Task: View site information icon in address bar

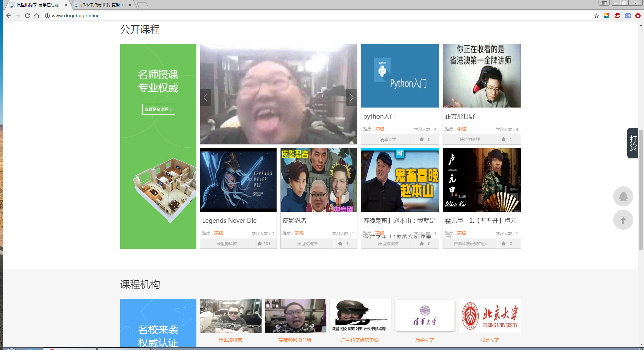Action: click(x=47, y=16)
